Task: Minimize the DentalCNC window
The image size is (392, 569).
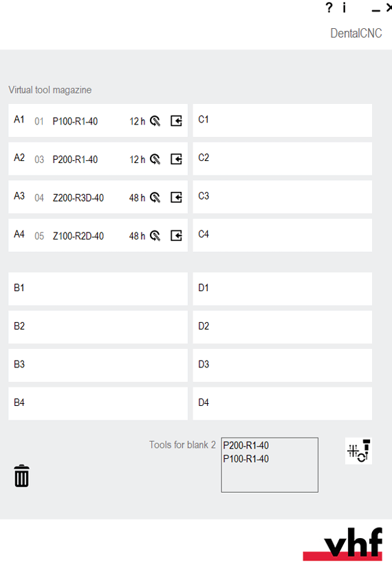Action: (376, 10)
